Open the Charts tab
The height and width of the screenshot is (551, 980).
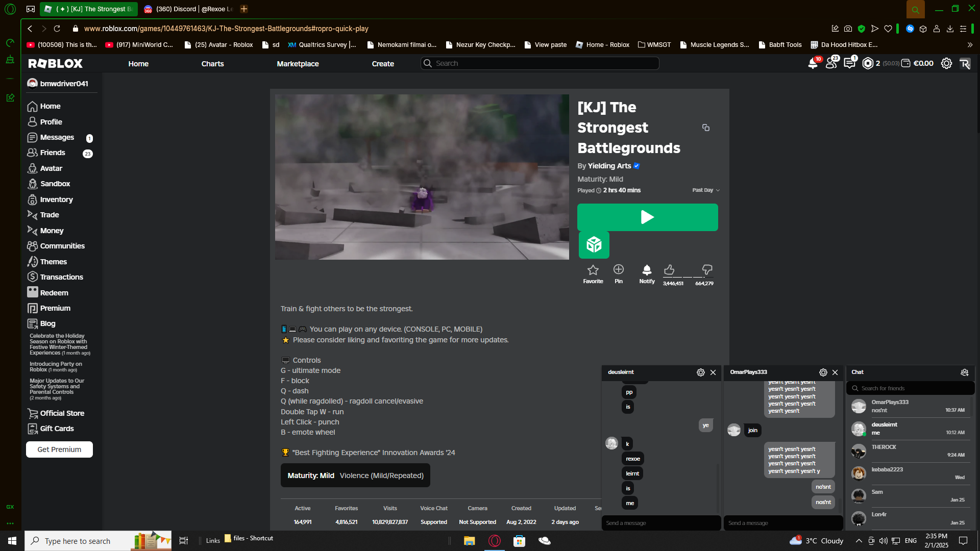point(212,64)
